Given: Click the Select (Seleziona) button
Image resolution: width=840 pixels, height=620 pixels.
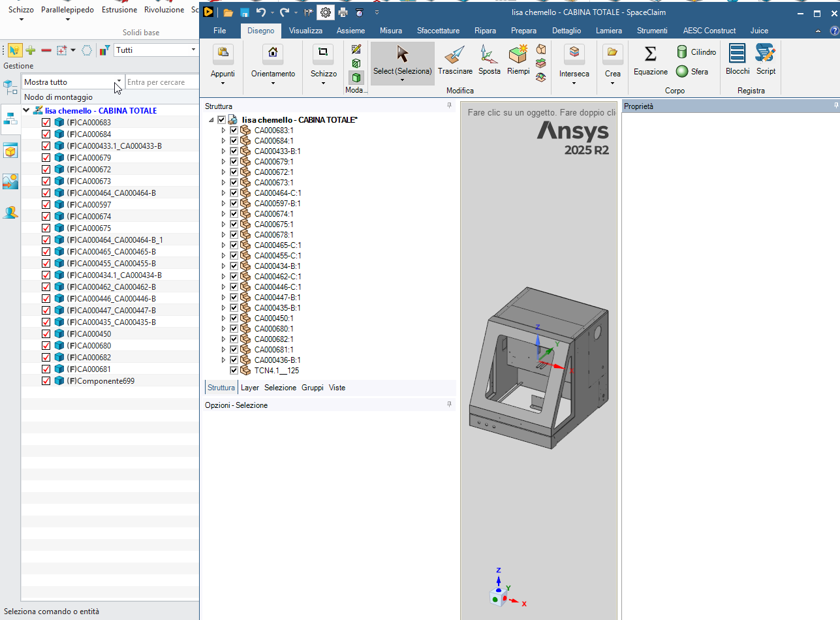Looking at the screenshot, I should pos(402,62).
